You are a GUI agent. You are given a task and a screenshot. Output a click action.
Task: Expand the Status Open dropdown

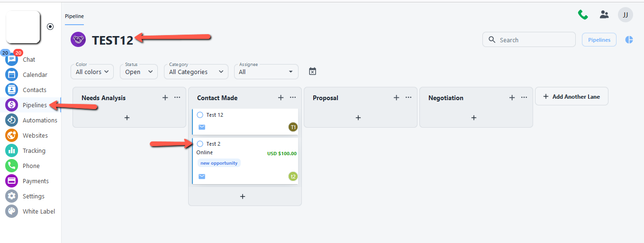point(138,72)
